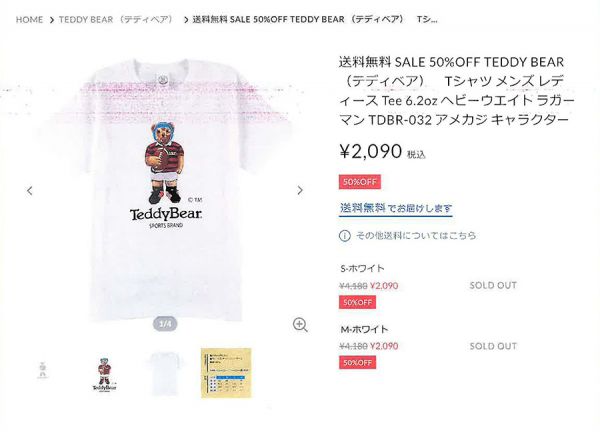
Task: Select the S-ホワイト variant
Action: tap(362, 268)
